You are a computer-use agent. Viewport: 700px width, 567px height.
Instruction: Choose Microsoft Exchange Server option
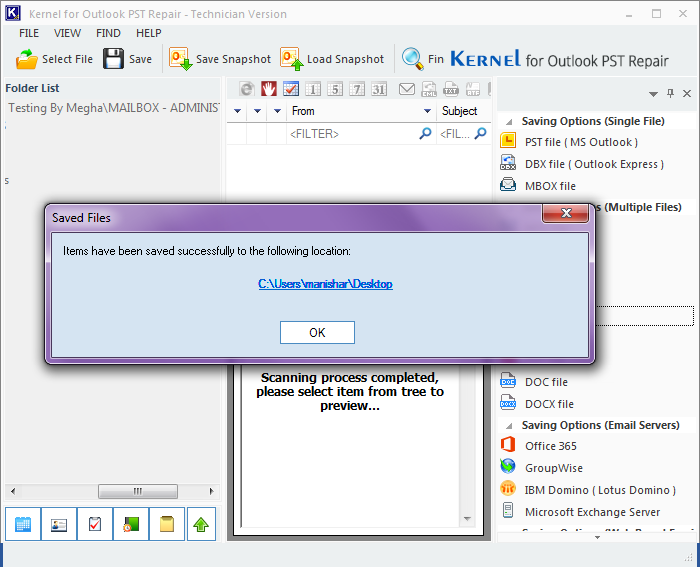point(592,512)
